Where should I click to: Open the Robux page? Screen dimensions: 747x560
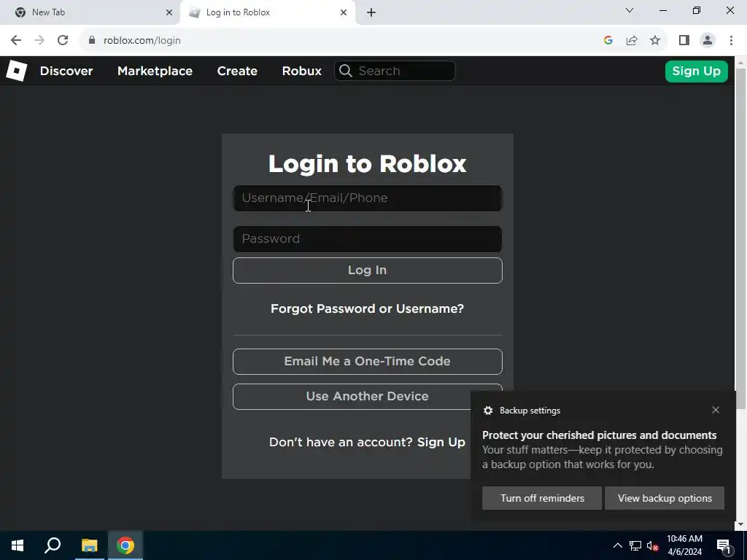[301, 71]
